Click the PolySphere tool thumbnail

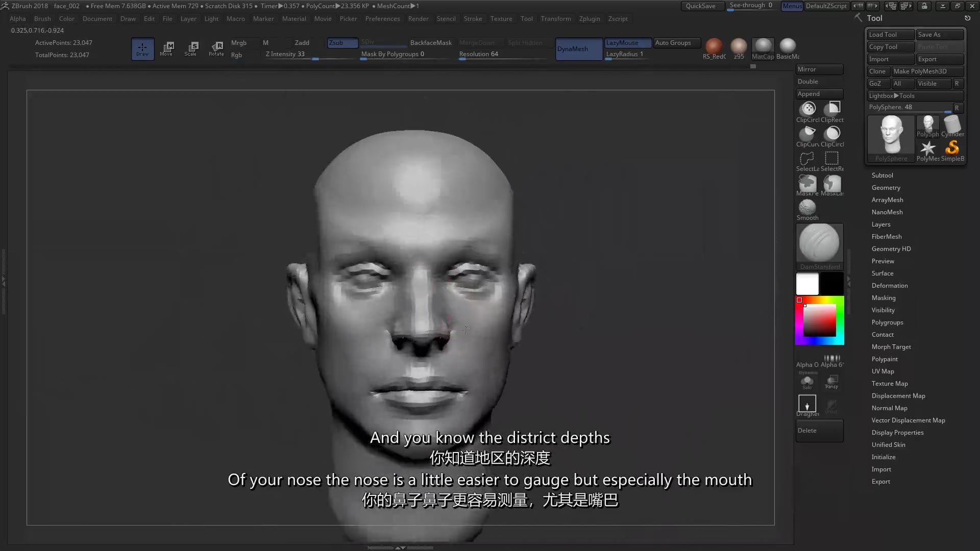(891, 137)
